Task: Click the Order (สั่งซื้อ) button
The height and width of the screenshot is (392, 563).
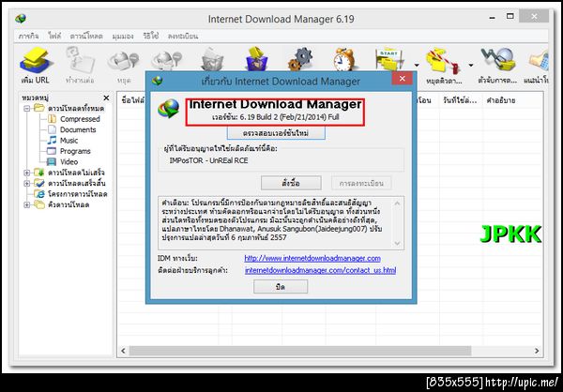Action: (x=291, y=183)
